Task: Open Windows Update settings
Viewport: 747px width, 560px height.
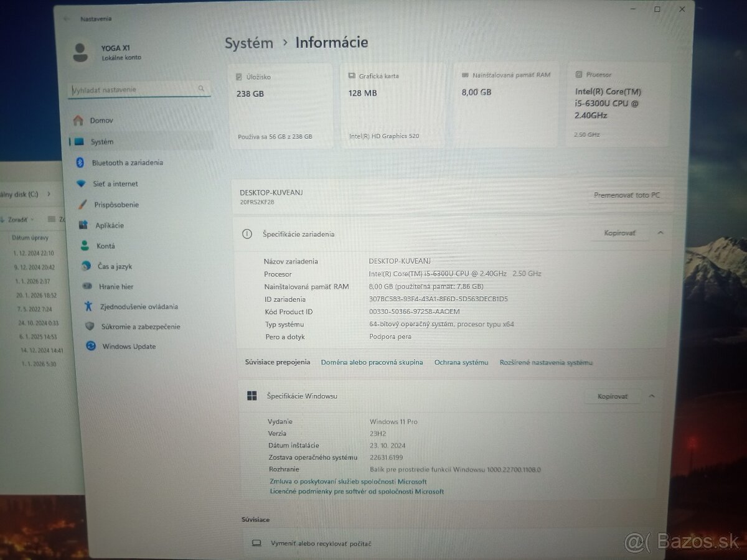Action: coord(128,347)
